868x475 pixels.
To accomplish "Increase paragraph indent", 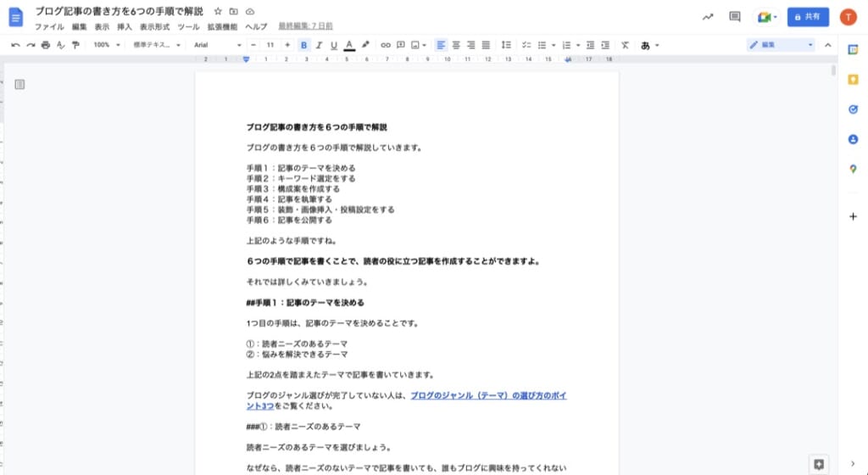I will pos(605,45).
